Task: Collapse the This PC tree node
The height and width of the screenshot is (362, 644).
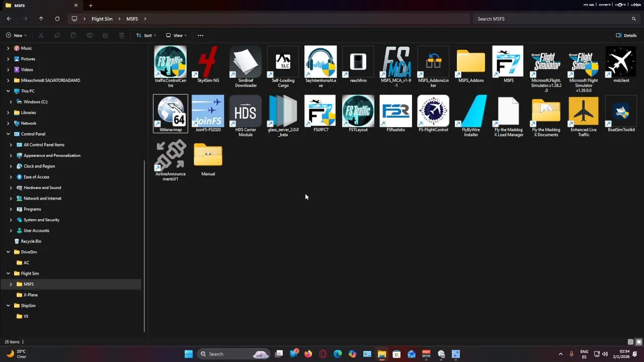Action: [x=8, y=91]
